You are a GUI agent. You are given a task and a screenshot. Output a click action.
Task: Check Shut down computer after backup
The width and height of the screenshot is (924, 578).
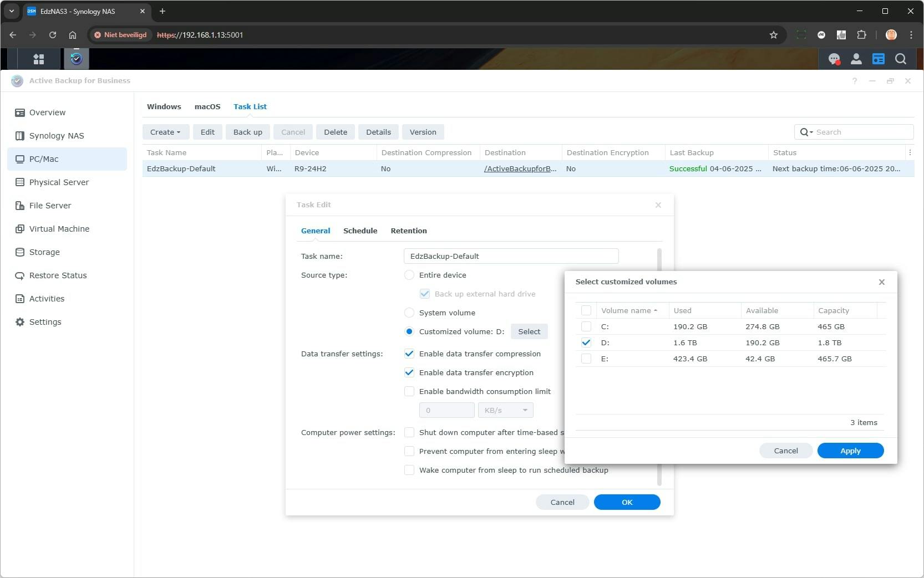[x=409, y=432]
